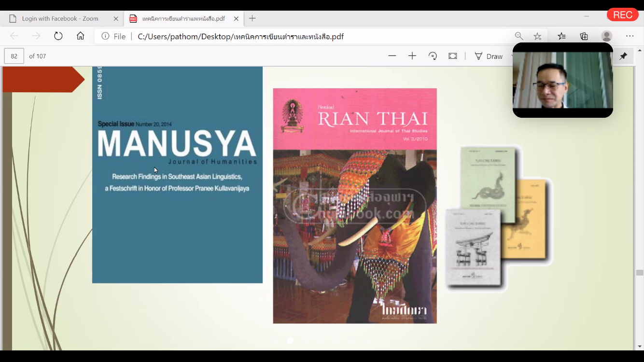The height and width of the screenshot is (362, 644).
Task: Rotate the PDF page
Action: pyautogui.click(x=433, y=56)
